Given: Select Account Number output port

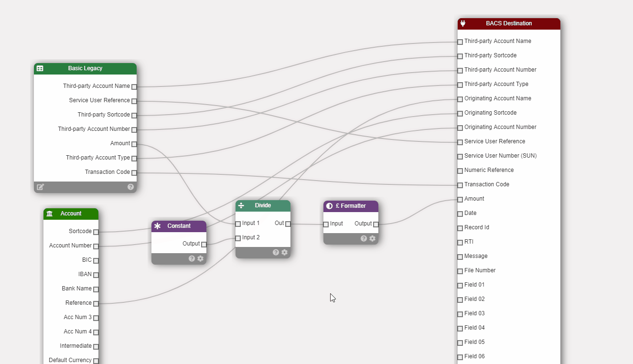Looking at the screenshot, I should click(96, 246).
